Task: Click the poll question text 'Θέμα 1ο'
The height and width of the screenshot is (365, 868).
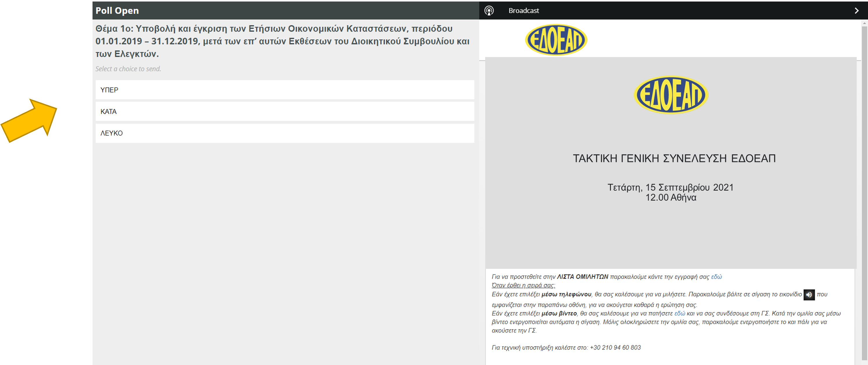Action: [x=282, y=41]
